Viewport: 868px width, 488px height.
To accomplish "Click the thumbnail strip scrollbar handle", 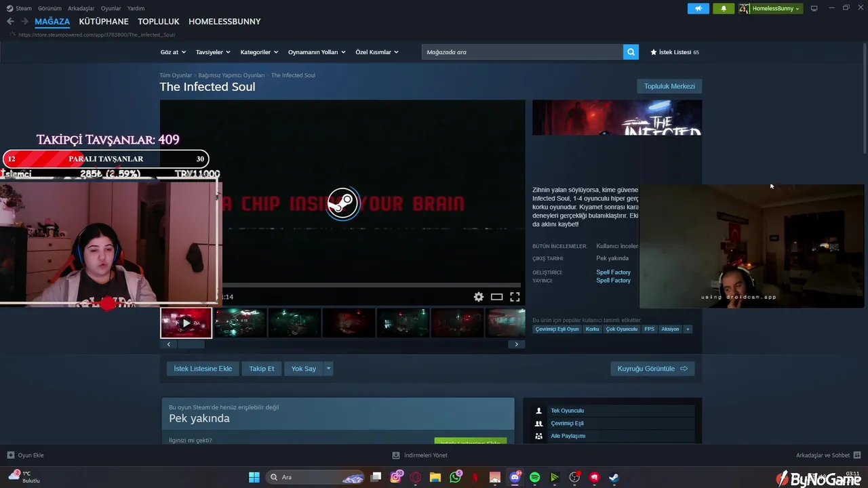I will (191, 344).
